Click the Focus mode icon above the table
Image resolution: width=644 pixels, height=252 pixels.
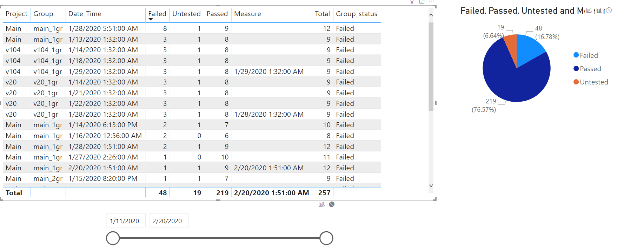point(422,2)
